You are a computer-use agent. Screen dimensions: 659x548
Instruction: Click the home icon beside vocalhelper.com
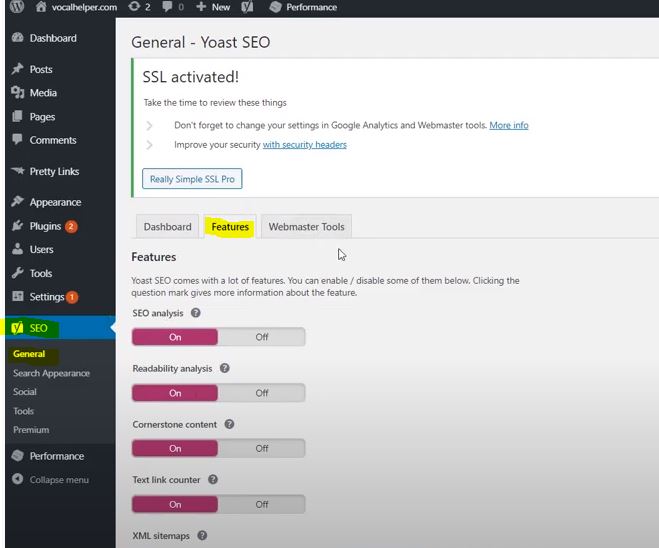[41, 7]
